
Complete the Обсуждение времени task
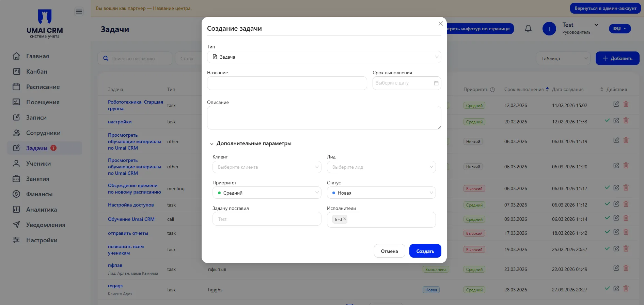tap(607, 187)
